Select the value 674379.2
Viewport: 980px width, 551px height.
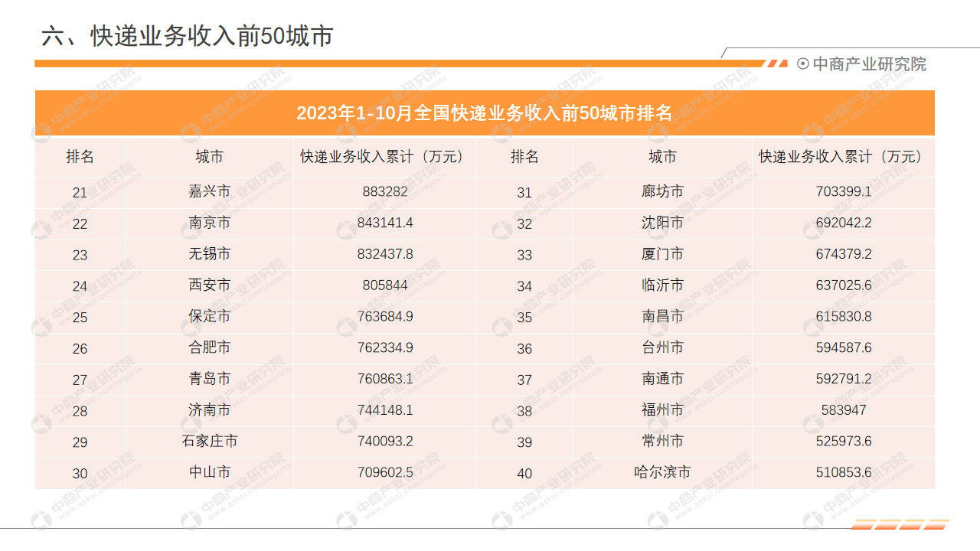(844, 253)
